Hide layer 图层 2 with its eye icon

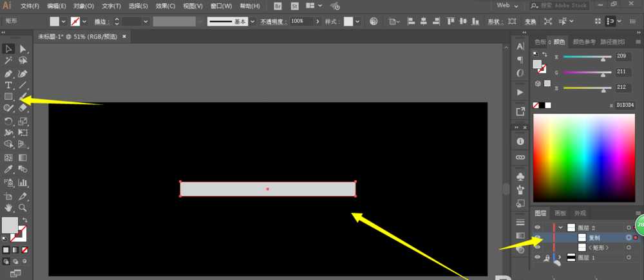[x=537, y=227]
